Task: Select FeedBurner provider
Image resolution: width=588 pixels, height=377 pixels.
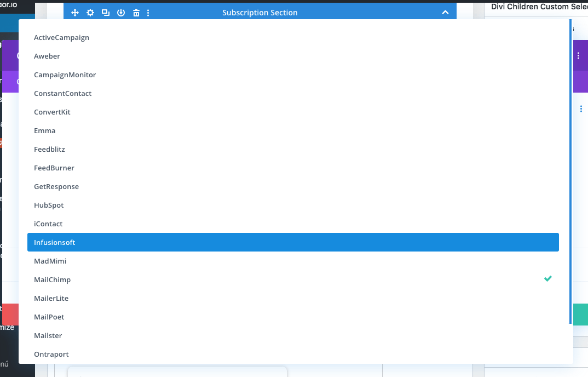Action: (x=293, y=168)
